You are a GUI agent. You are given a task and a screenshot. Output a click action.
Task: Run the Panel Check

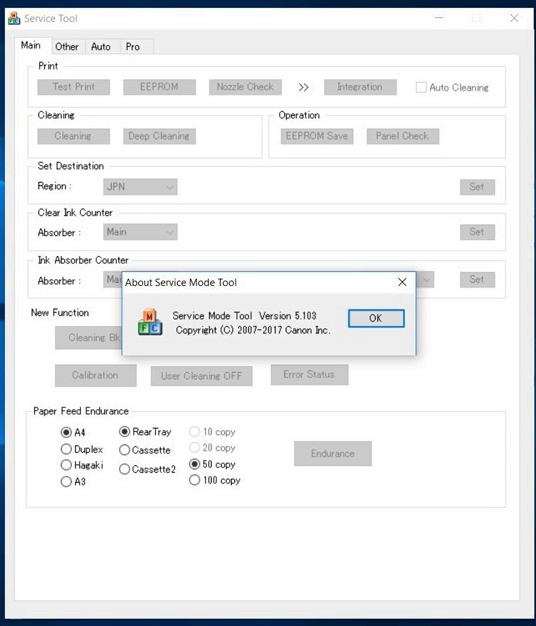point(403,136)
